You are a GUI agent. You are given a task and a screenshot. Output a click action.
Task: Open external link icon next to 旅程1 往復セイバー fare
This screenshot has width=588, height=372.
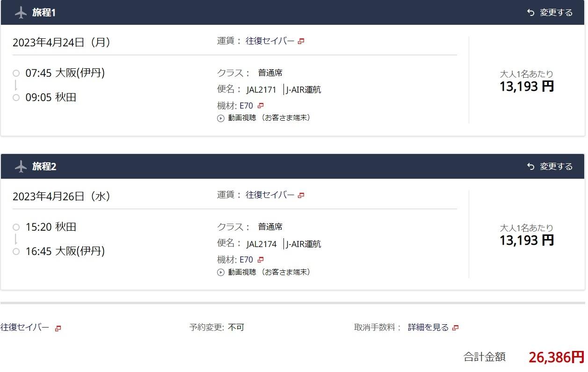pyautogui.click(x=301, y=41)
